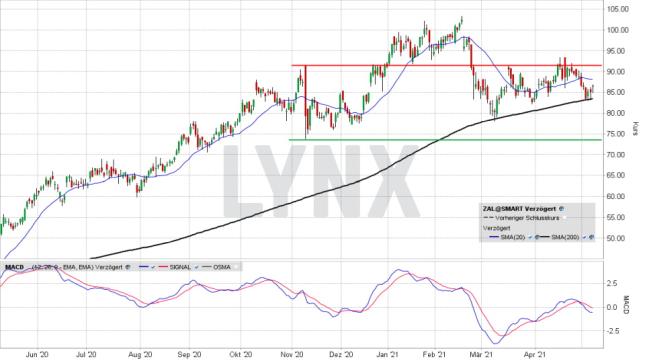
Task: Select the Okt '20 date label
Action: 241,354
